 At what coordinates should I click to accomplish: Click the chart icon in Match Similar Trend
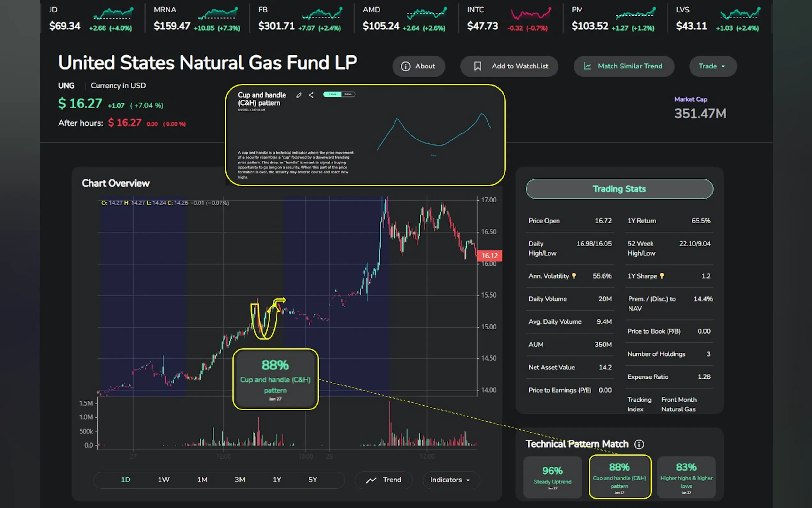click(587, 66)
